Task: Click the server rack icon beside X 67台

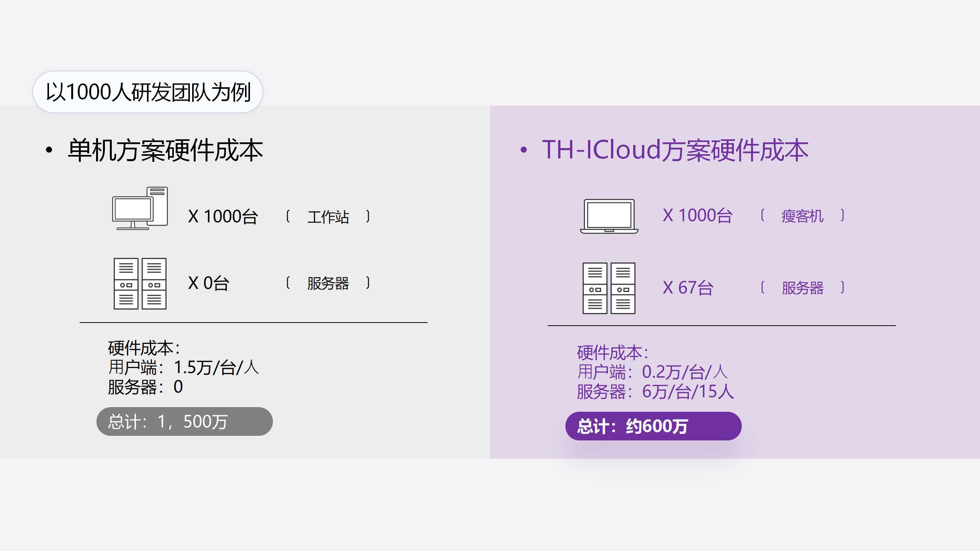Action: click(609, 288)
